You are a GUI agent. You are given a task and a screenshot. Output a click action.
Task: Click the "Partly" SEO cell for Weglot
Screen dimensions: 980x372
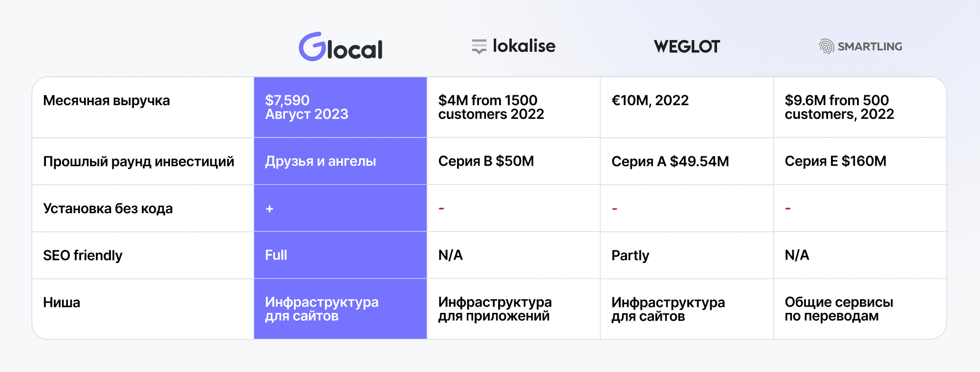coord(630,256)
